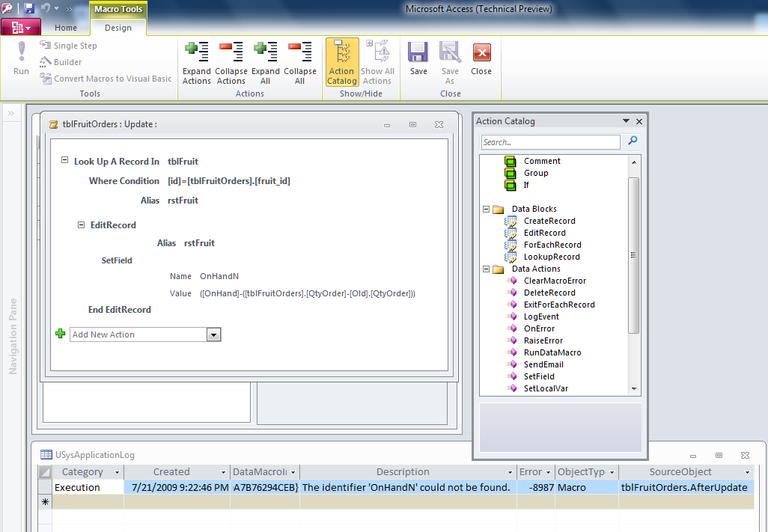This screenshot has height=532, width=768.
Task: Select ClearMacroError action
Action: tap(555, 281)
